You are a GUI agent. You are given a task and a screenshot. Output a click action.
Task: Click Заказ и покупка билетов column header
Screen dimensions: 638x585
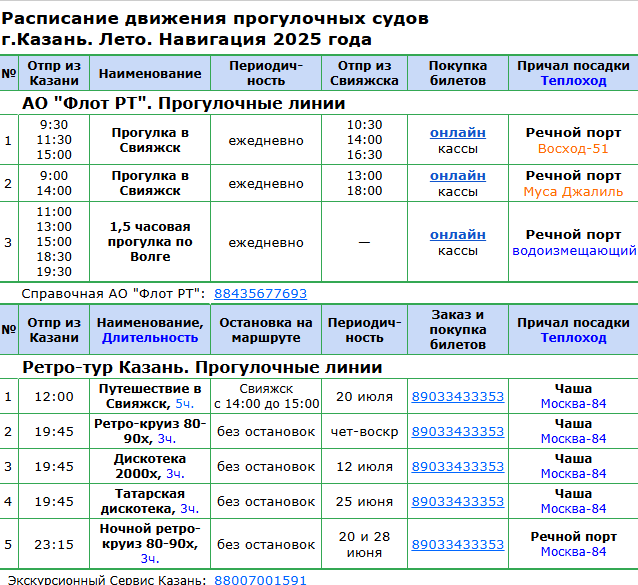click(x=458, y=330)
